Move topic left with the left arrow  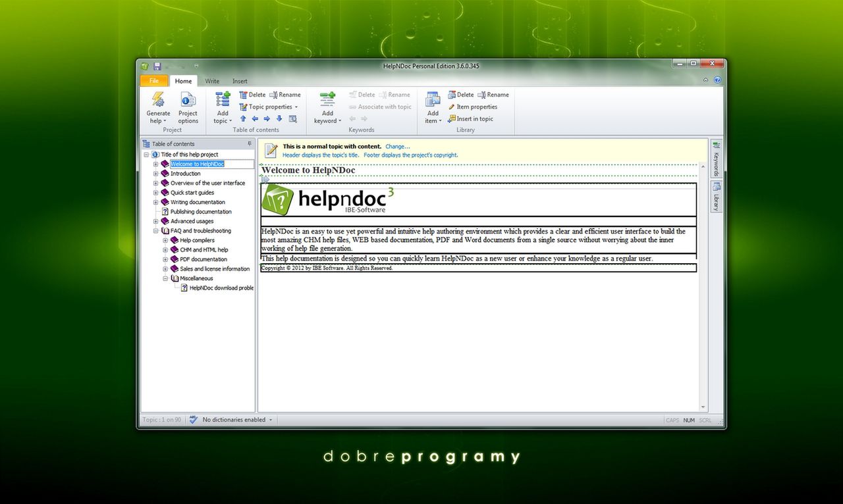pyautogui.click(x=255, y=119)
